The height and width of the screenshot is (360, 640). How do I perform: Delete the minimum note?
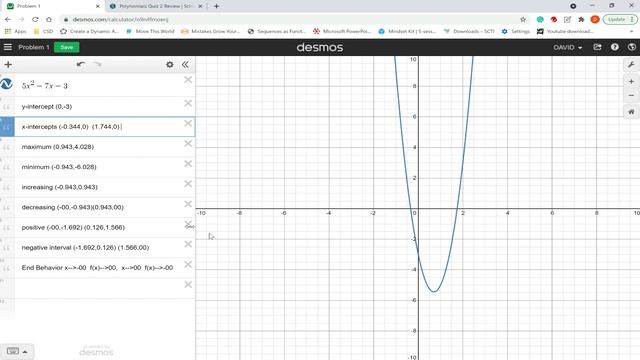(188, 164)
